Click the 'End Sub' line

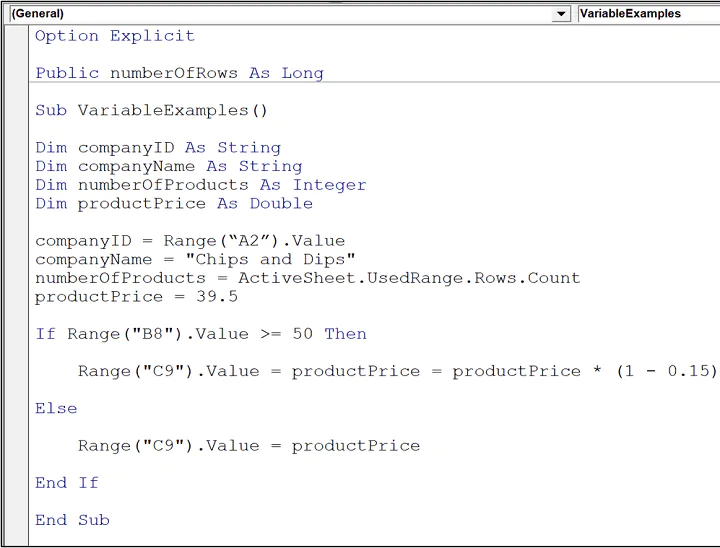[x=72, y=520]
